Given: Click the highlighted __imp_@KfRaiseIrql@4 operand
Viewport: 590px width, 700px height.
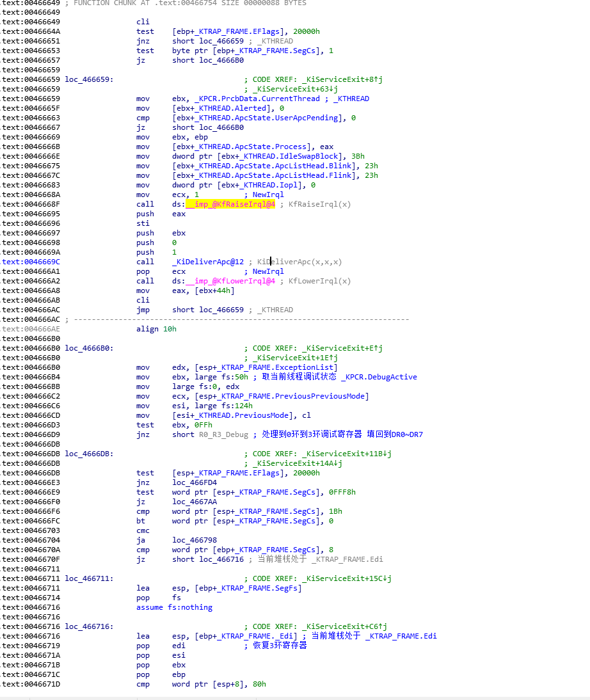Looking at the screenshot, I should [230, 204].
